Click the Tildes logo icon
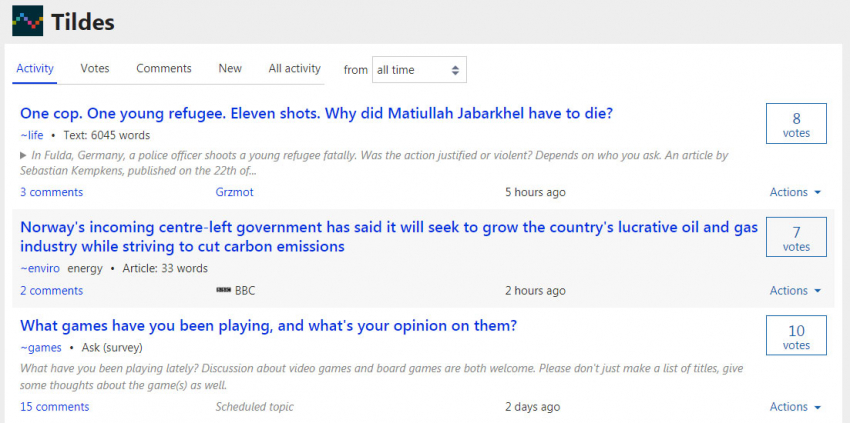Screen dimensions: 850x423 (x=28, y=21)
